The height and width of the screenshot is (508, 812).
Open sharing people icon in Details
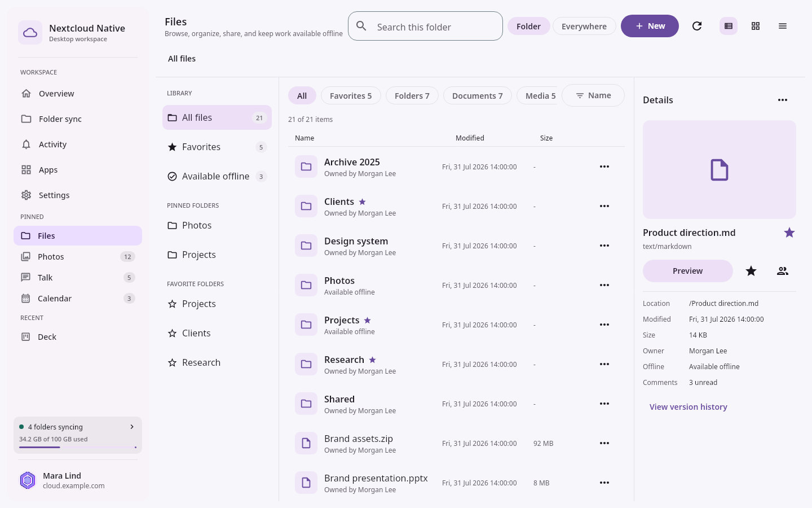click(x=783, y=271)
